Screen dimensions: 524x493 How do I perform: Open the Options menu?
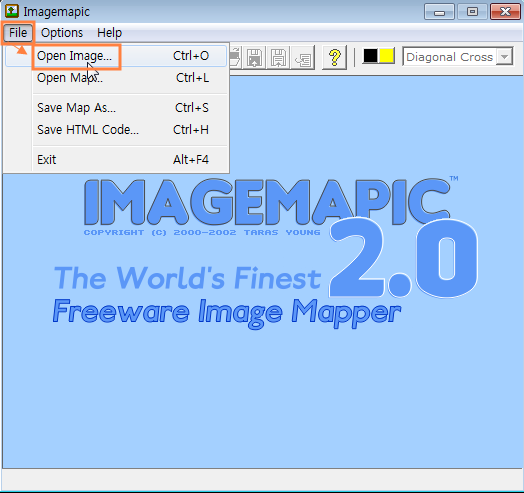pyautogui.click(x=62, y=33)
